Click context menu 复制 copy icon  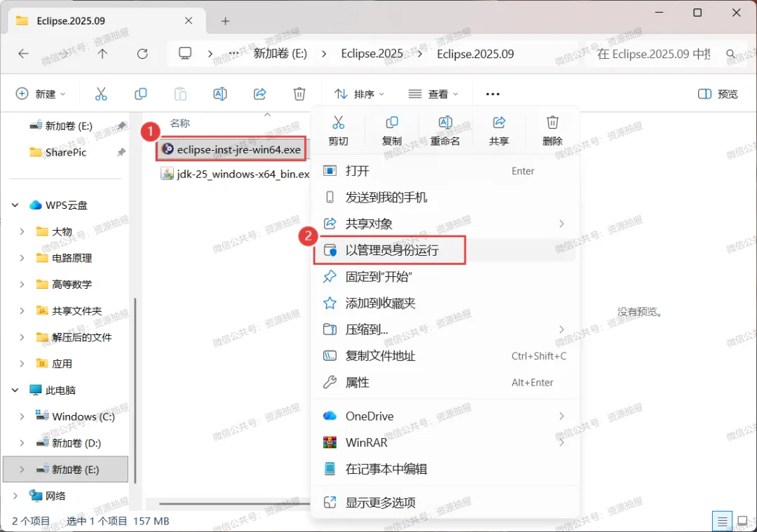392,123
